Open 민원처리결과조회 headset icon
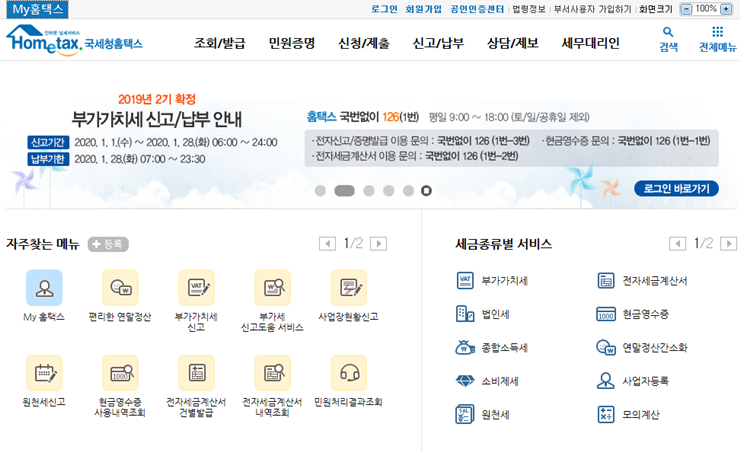This screenshot has height=452, width=740. [349, 373]
